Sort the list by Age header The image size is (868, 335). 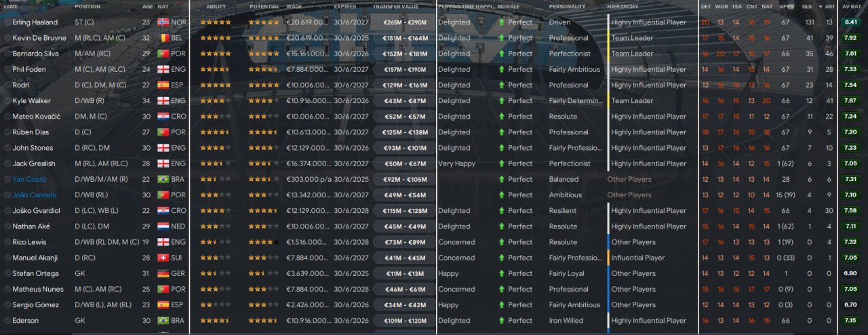point(147,6)
